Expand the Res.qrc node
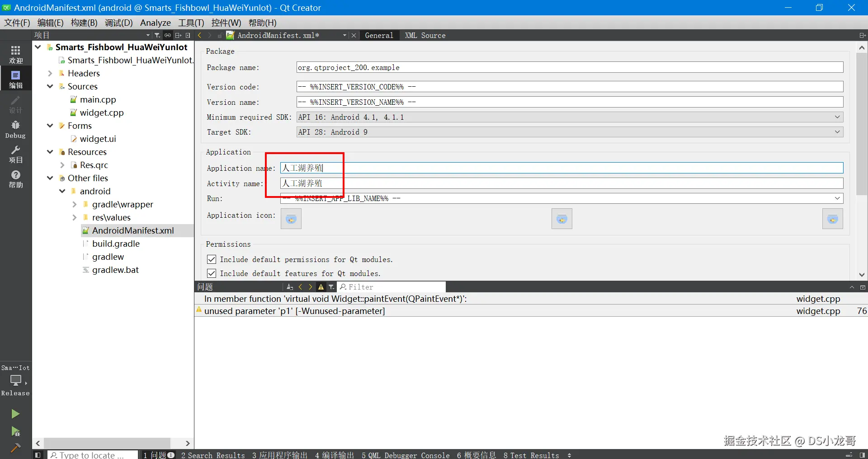Screen dimensions: 868x459 pyautogui.click(x=62, y=165)
